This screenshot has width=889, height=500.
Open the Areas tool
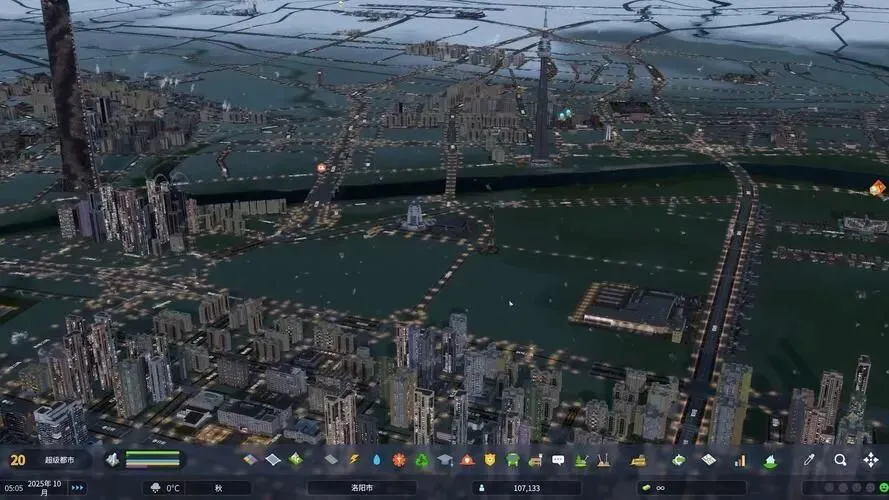(x=273, y=460)
